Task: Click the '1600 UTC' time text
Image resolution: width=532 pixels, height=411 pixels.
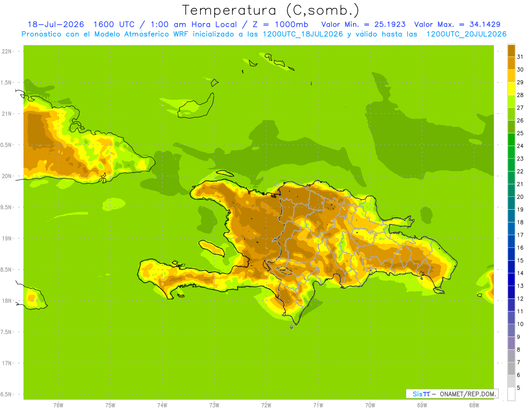Action: 115,24
